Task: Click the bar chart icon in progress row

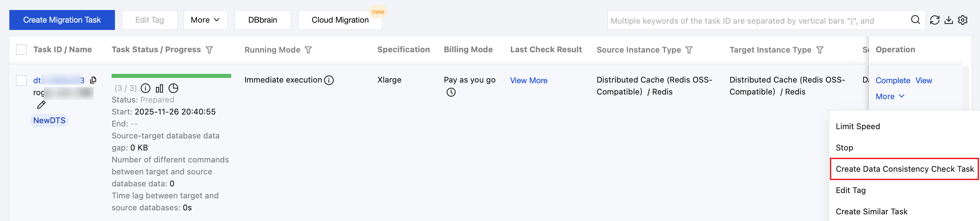Action: [x=159, y=89]
